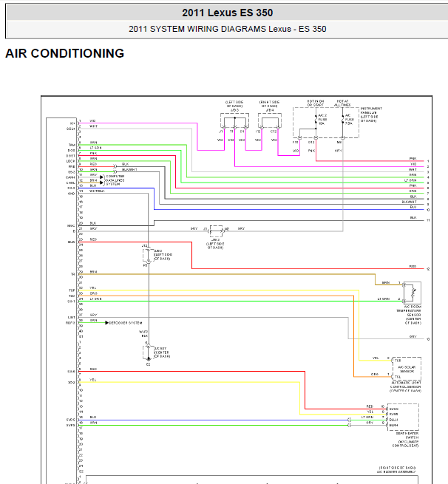Click the 'INSTRUMENT PANEL J/B' label

click(371, 111)
